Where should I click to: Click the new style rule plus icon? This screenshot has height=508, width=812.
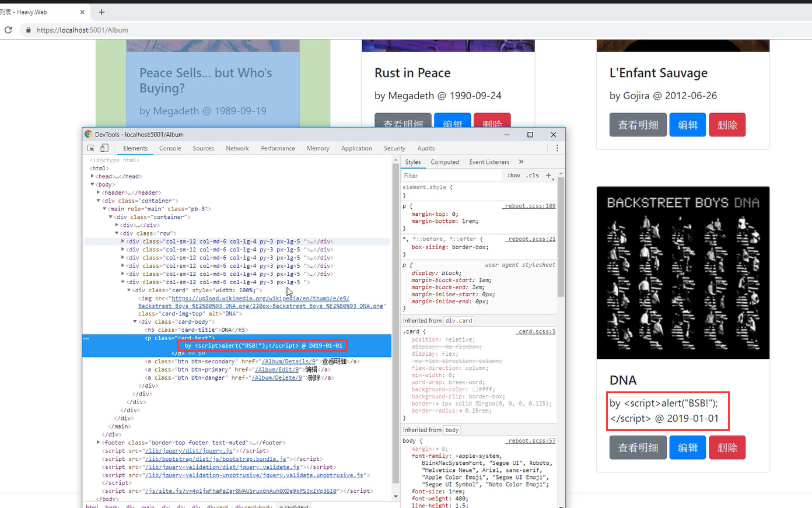coord(548,176)
